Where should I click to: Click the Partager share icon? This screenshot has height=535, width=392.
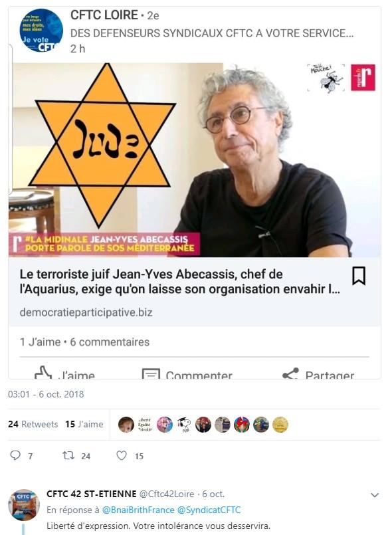290,374
